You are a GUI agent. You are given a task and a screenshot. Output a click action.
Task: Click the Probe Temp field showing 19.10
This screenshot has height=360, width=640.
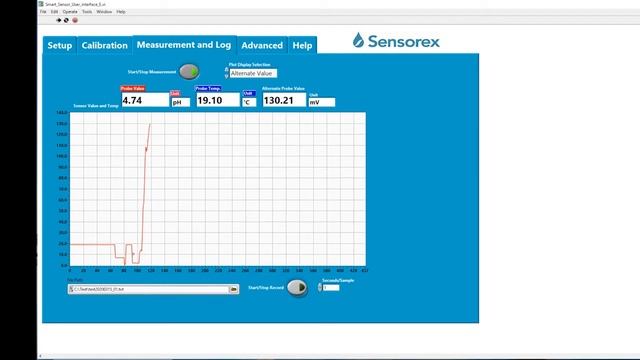[218, 100]
